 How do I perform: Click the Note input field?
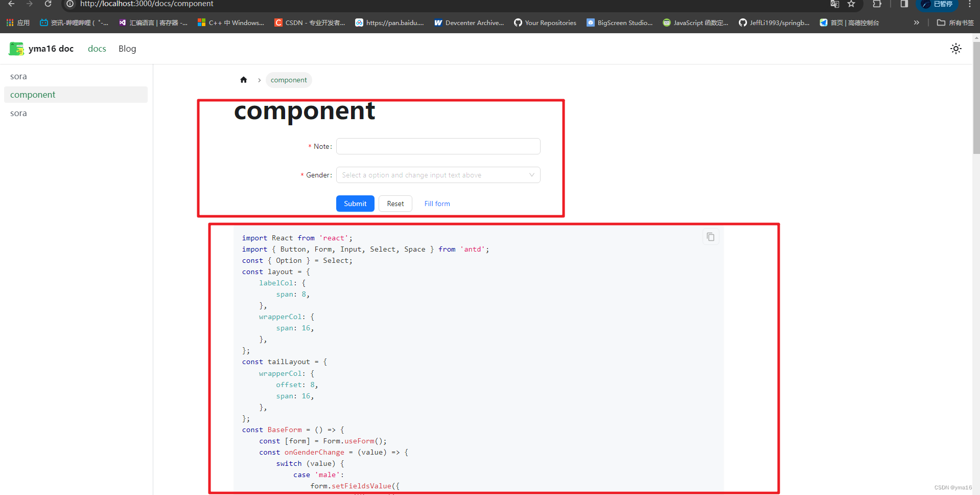click(x=438, y=146)
